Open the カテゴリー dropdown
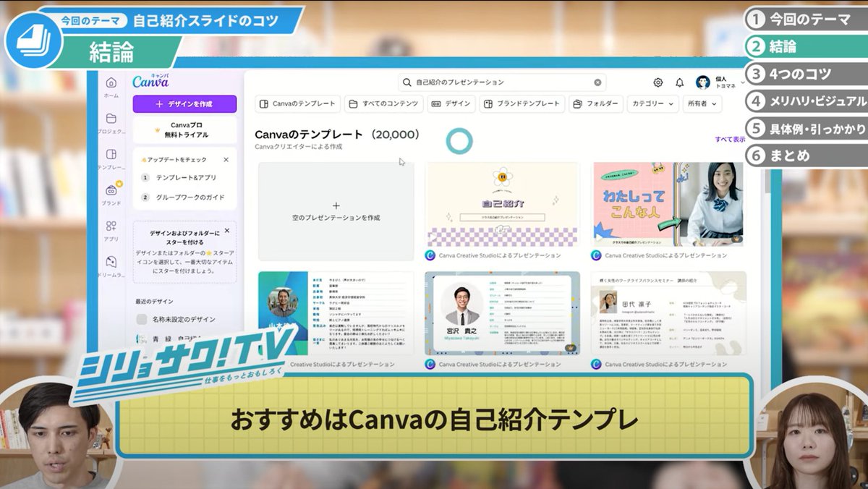The width and height of the screenshot is (868, 489). pyautogui.click(x=653, y=103)
